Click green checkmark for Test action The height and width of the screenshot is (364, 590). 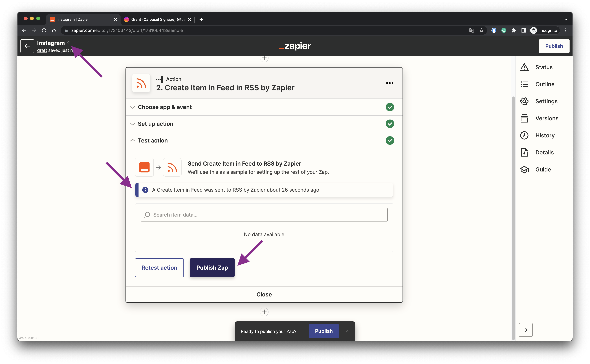(x=390, y=140)
